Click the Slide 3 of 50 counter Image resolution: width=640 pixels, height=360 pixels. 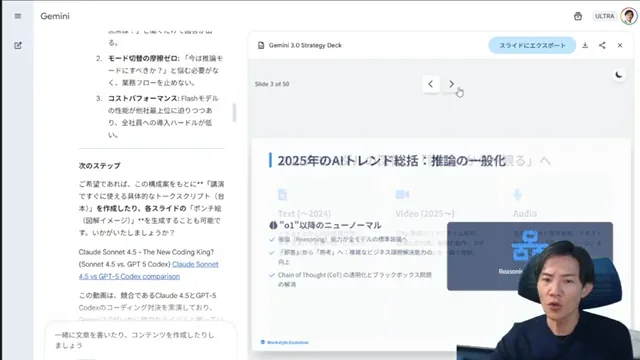(272, 84)
